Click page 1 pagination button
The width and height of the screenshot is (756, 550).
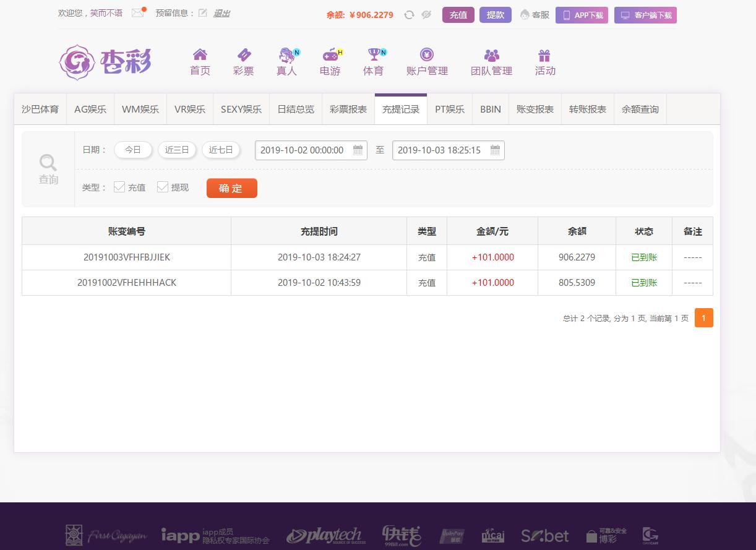tap(704, 318)
